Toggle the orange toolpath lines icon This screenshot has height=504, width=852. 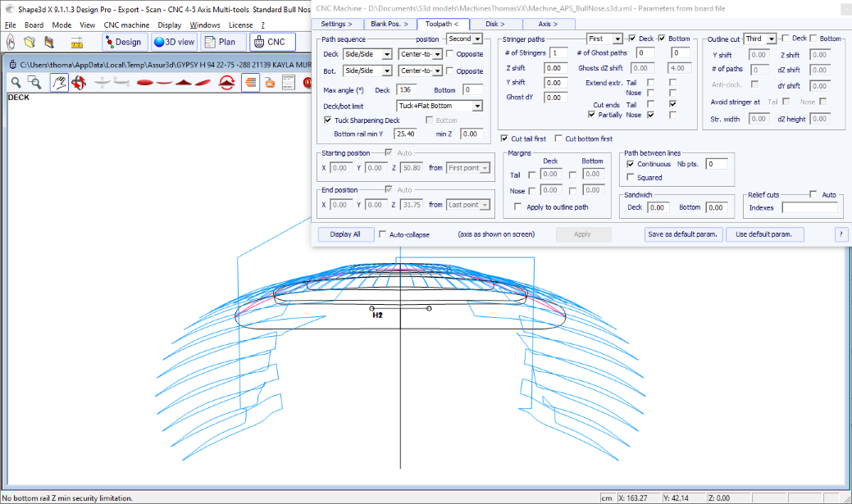(250, 82)
